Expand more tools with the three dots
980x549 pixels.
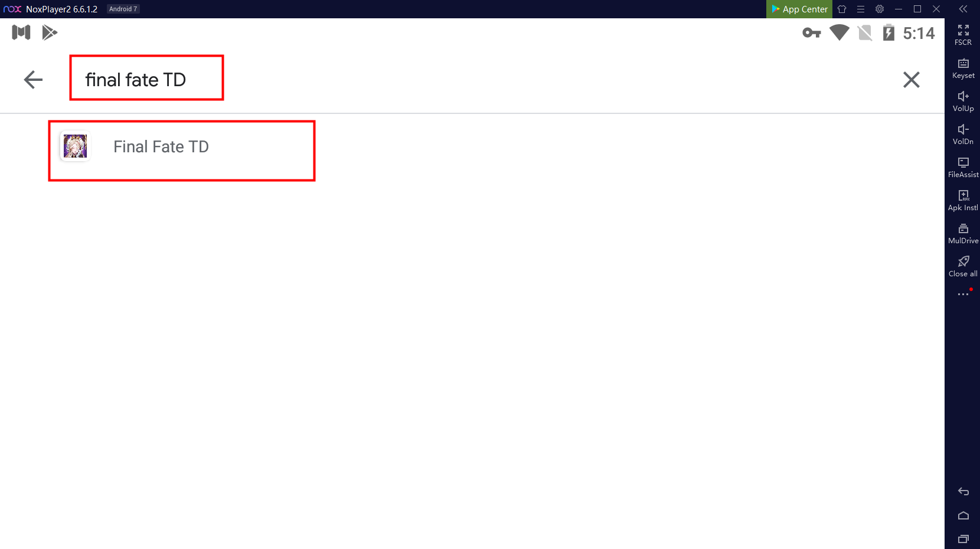point(963,294)
